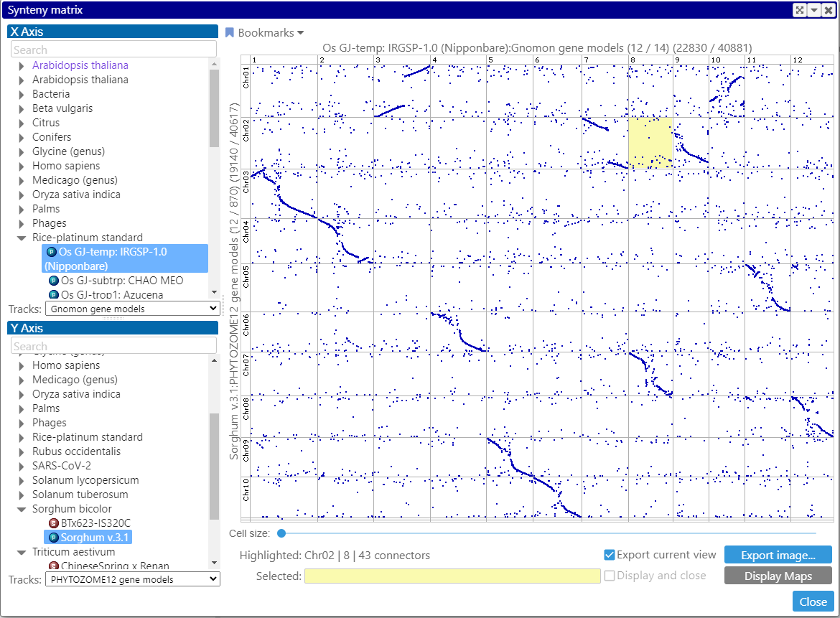The image size is (840, 618).
Task: Select Medicago (genus) in Y Axis
Action: [x=75, y=380]
